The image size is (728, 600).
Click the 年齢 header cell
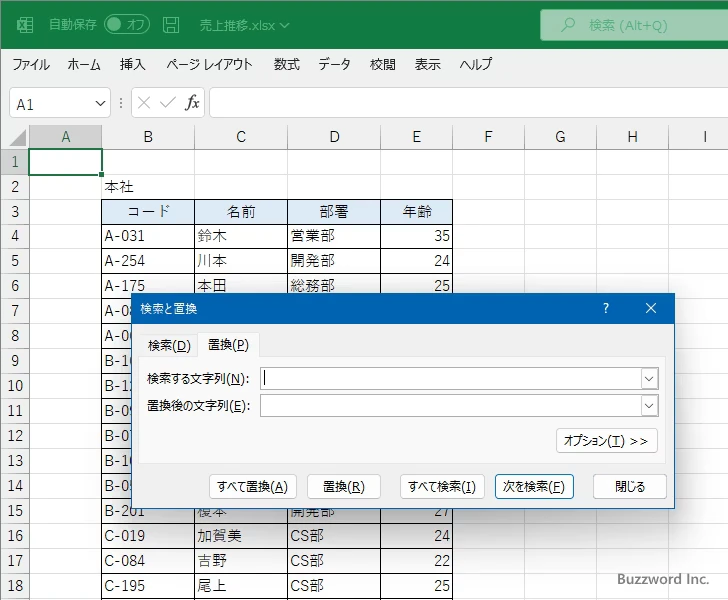click(416, 212)
